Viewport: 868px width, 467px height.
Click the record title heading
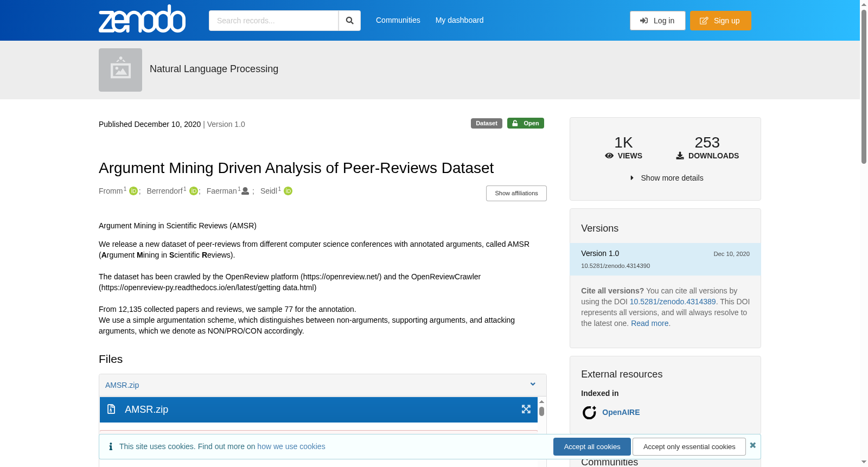[296, 168]
